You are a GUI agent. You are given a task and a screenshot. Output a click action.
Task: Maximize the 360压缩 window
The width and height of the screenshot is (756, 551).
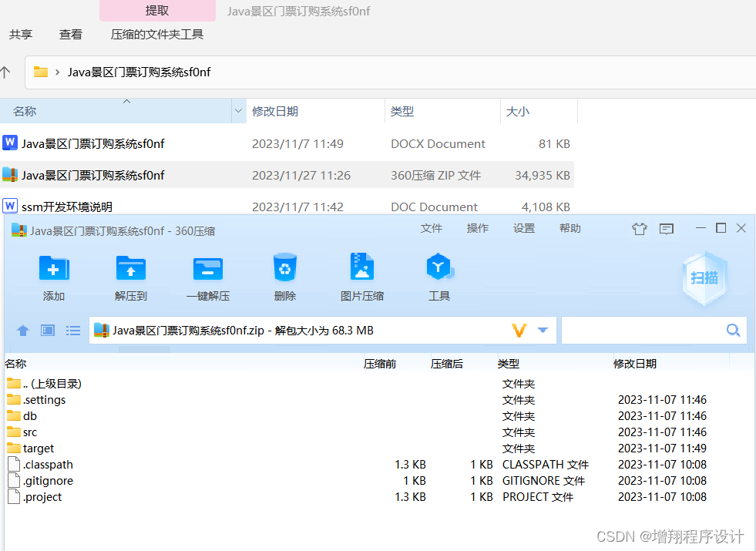721,228
